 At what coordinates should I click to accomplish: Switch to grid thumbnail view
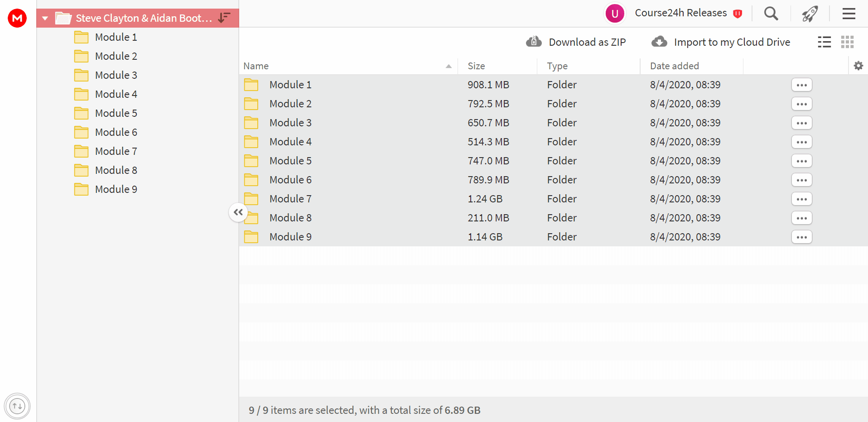coord(847,42)
